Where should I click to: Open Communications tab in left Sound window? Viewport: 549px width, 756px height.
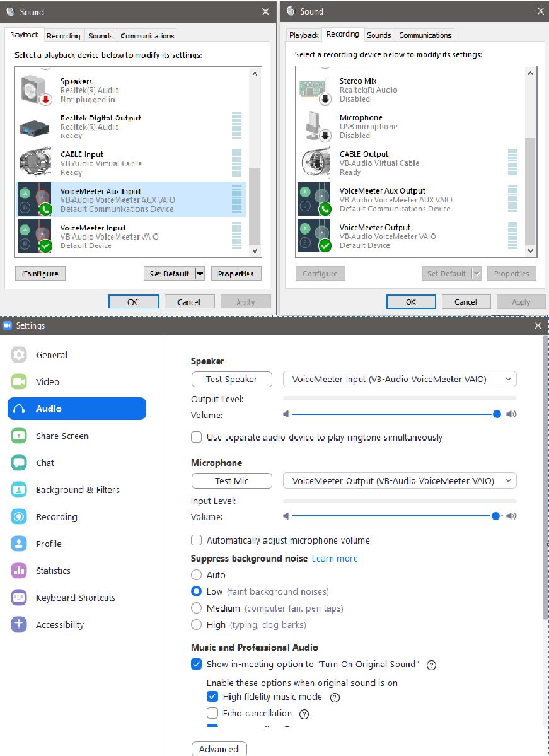[147, 36]
